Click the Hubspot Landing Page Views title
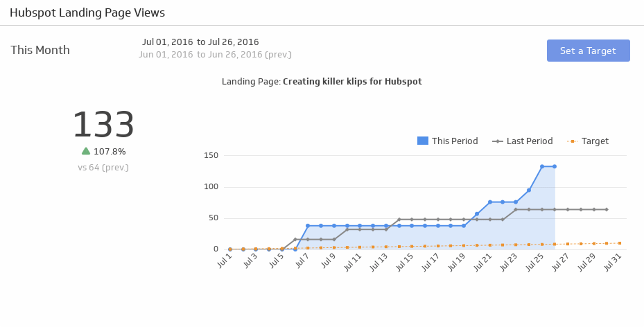Image resolution: width=644 pixels, height=327 pixels. point(87,13)
